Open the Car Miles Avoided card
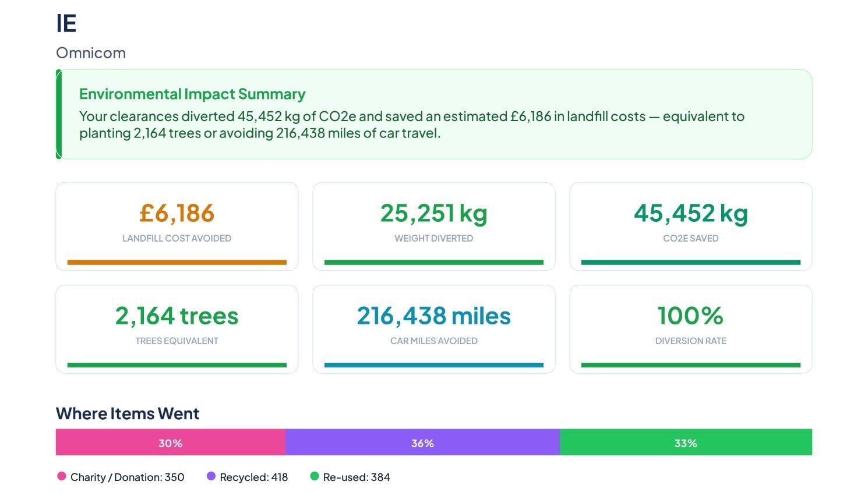 (x=434, y=329)
